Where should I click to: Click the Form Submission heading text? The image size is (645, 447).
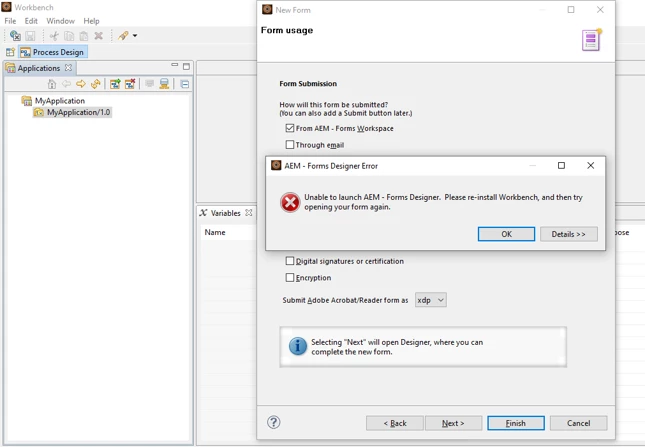[x=308, y=83]
